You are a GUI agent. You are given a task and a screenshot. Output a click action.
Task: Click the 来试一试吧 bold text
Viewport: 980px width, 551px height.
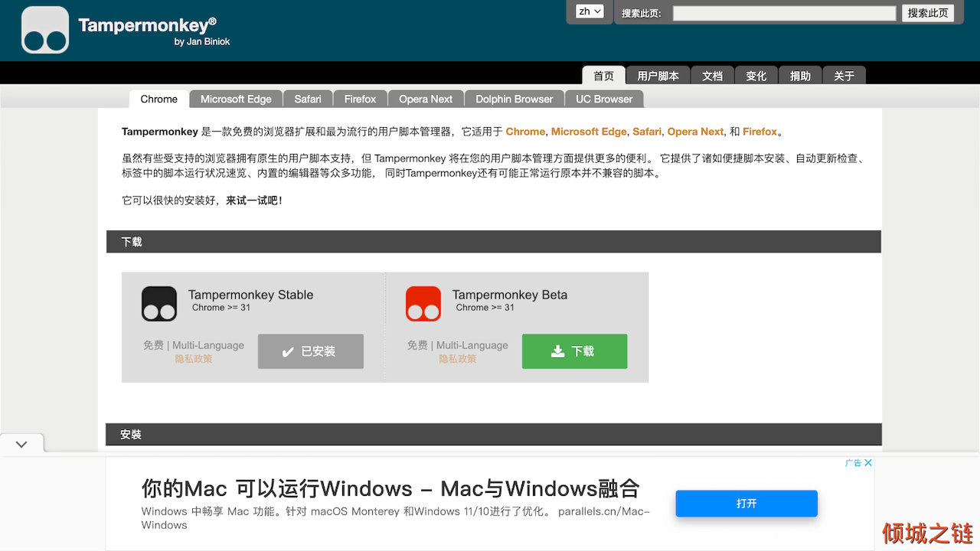point(254,201)
